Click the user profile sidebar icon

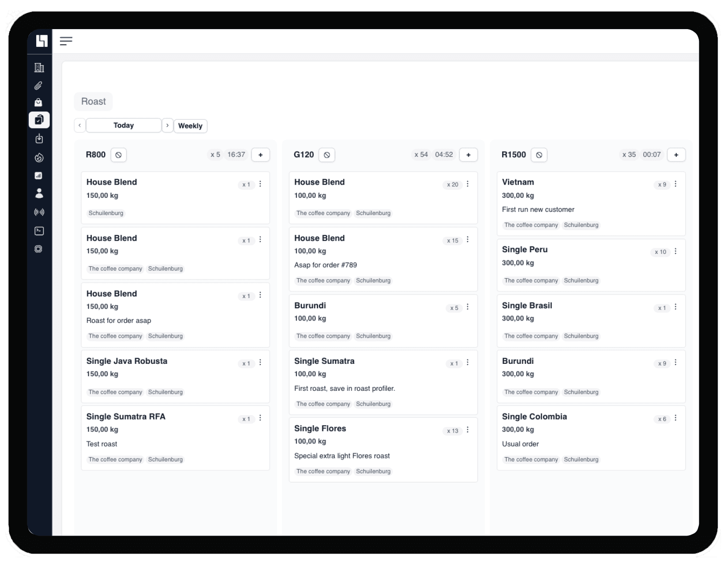(39, 193)
